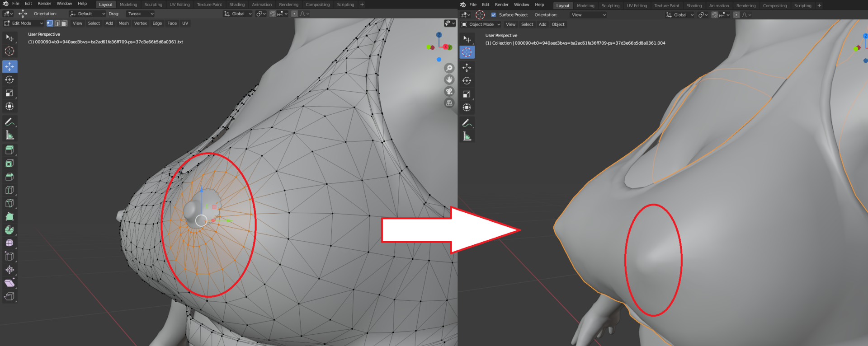Open the Vertex menu
Viewport: 868px width, 346px height.
tap(140, 23)
